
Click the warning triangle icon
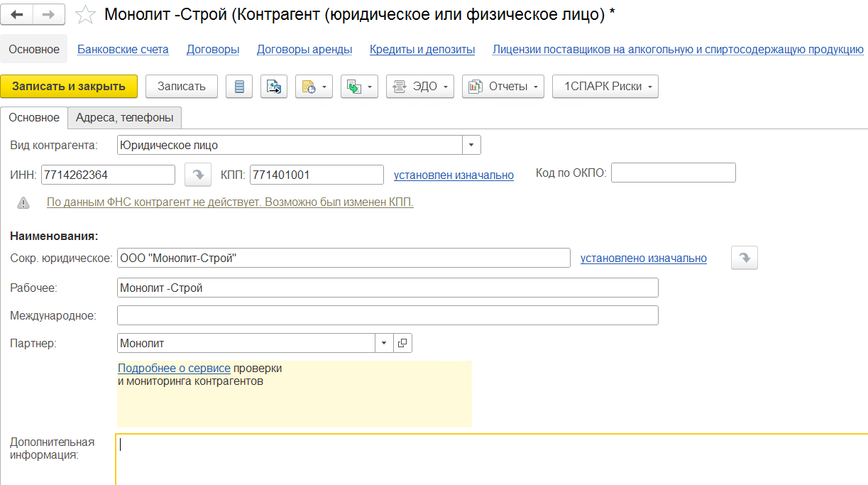coord(24,202)
